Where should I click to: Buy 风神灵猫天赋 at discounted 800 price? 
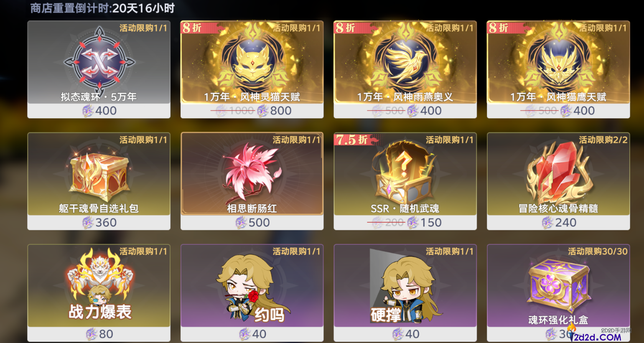[x=252, y=111]
